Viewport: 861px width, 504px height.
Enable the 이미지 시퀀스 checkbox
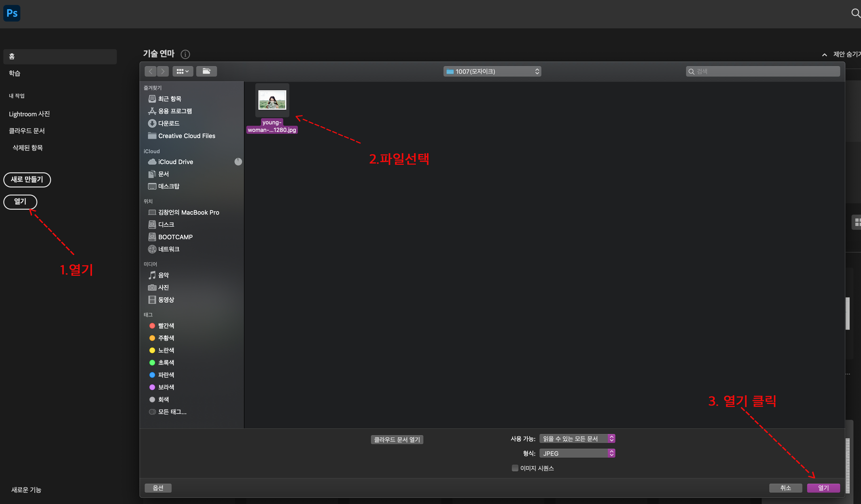(515, 468)
